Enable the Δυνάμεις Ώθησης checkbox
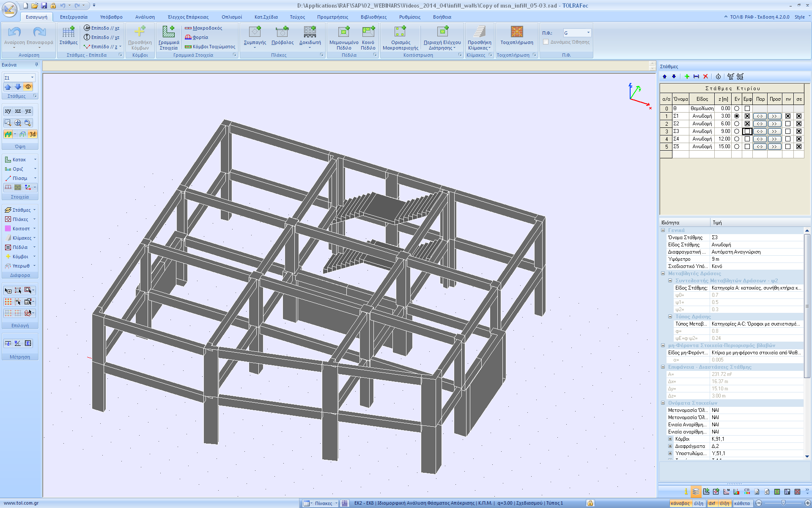 (x=546, y=42)
